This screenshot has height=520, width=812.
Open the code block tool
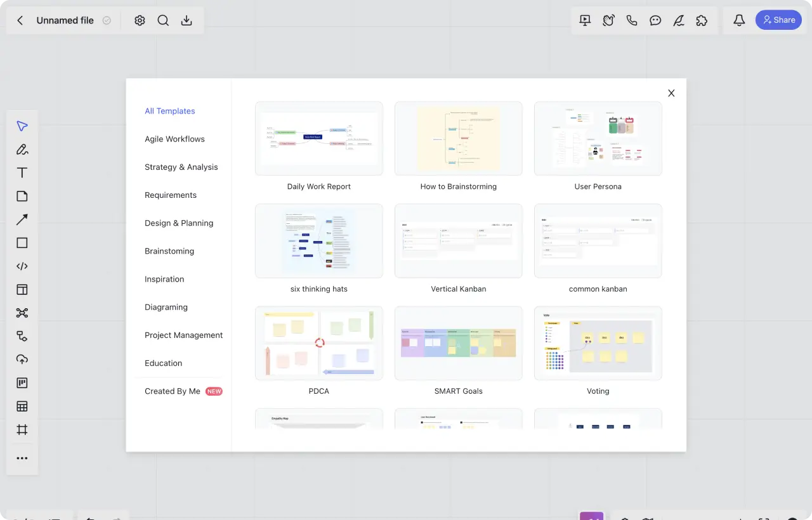[22, 266]
